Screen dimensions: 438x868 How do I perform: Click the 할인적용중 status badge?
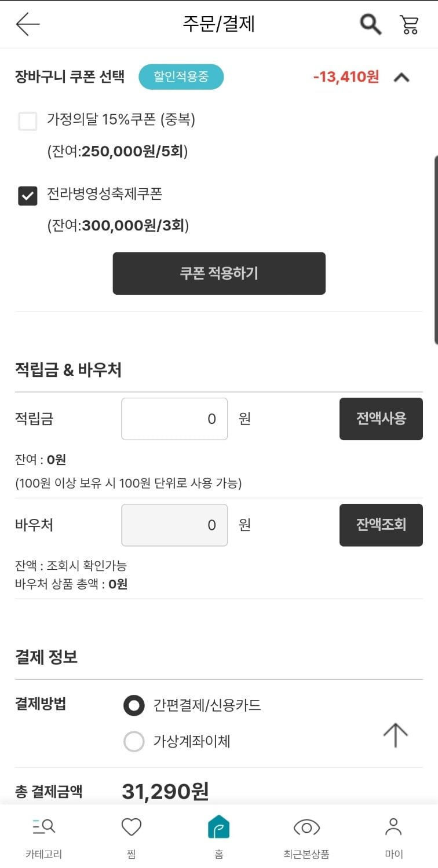tap(181, 77)
